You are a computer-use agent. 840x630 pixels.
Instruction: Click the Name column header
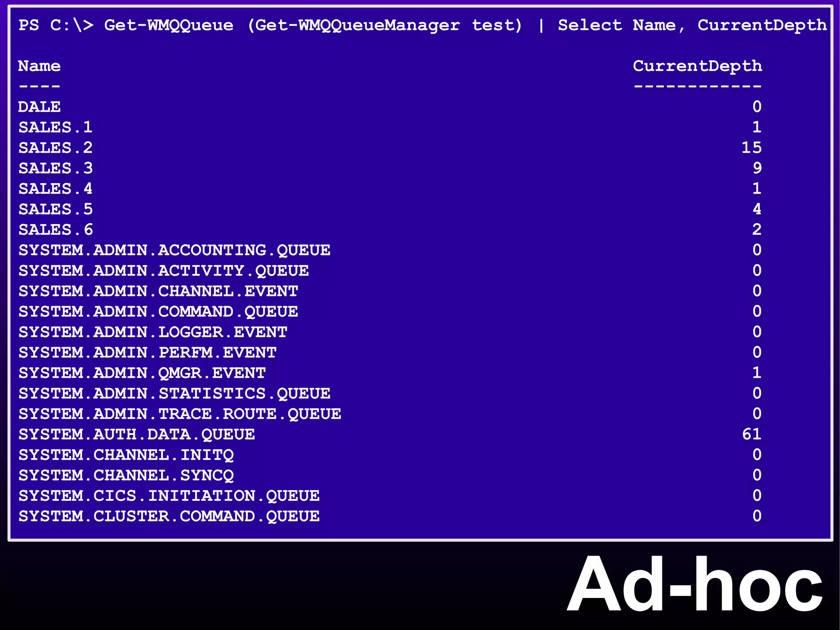tap(39, 66)
